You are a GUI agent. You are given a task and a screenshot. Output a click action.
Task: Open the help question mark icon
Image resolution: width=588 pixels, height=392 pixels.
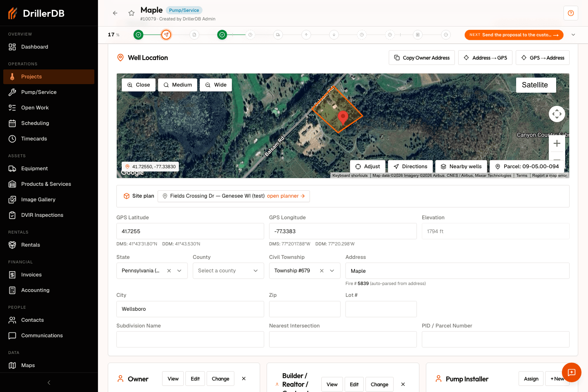click(x=571, y=13)
